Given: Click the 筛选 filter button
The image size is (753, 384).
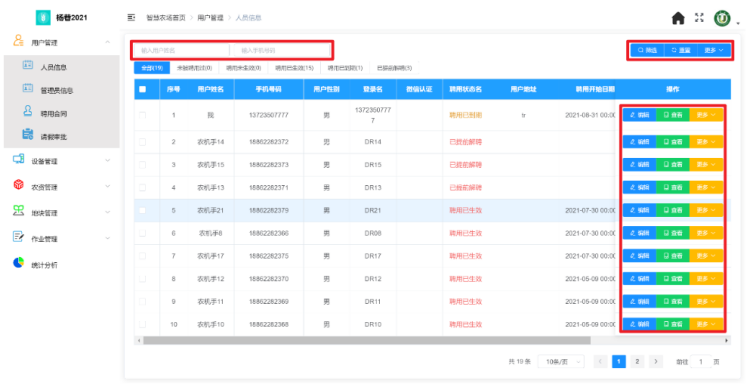Looking at the screenshot, I should click(x=647, y=50).
